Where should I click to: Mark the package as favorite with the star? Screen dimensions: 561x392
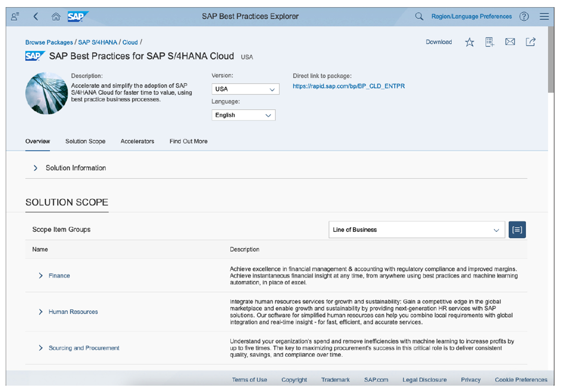(x=469, y=42)
